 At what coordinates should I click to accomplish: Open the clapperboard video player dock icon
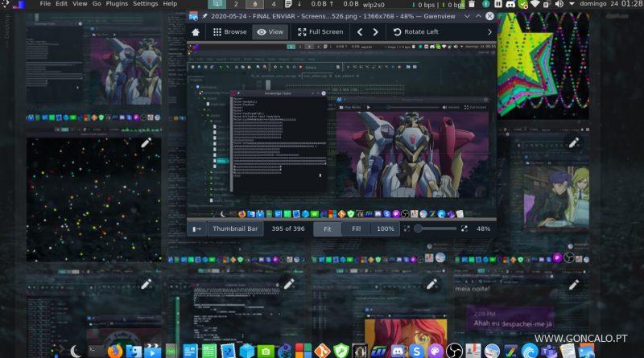click(x=152, y=351)
